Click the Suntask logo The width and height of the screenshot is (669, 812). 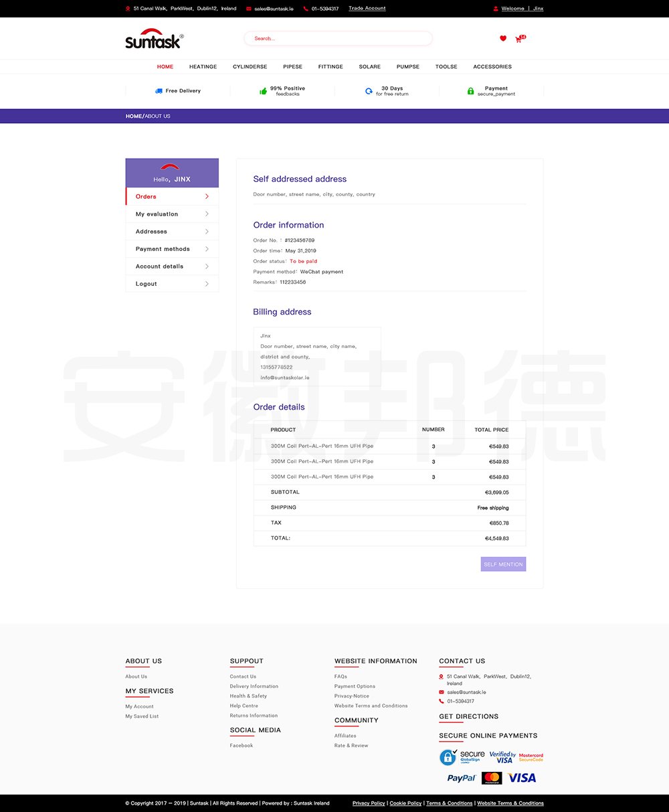[x=154, y=39]
